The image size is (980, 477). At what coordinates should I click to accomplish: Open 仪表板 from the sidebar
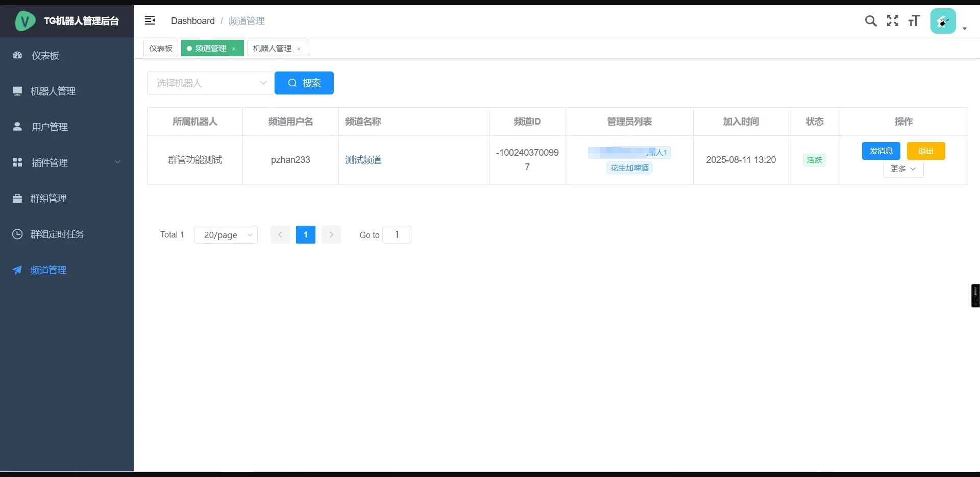pyautogui.click(x=45, y=56)
